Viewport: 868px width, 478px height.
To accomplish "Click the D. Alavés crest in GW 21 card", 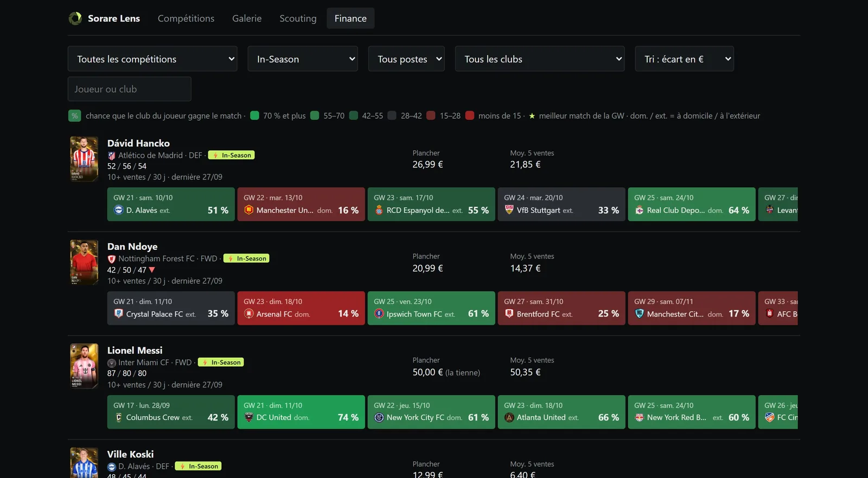I will [119, 210].
